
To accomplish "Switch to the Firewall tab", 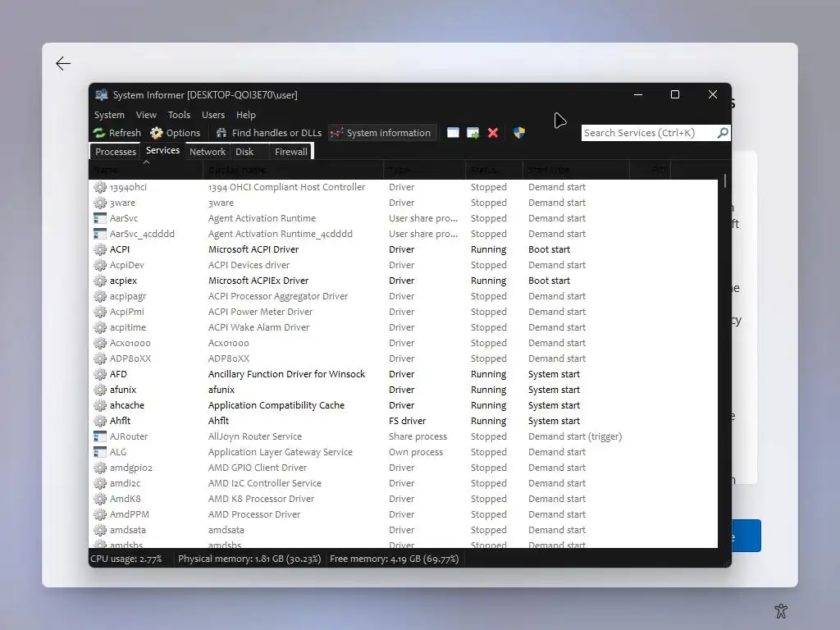I will [291, 152].
